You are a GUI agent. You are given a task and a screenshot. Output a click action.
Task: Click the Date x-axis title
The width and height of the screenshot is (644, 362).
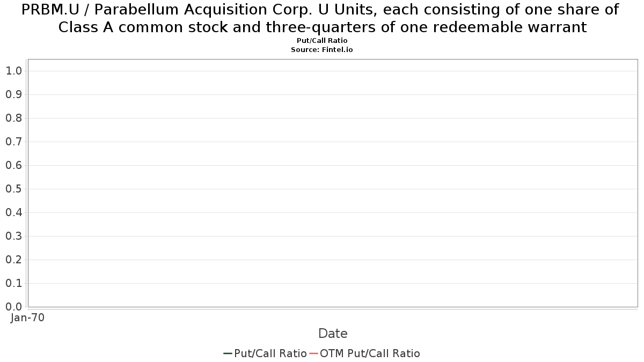click(x=333, y=334)
